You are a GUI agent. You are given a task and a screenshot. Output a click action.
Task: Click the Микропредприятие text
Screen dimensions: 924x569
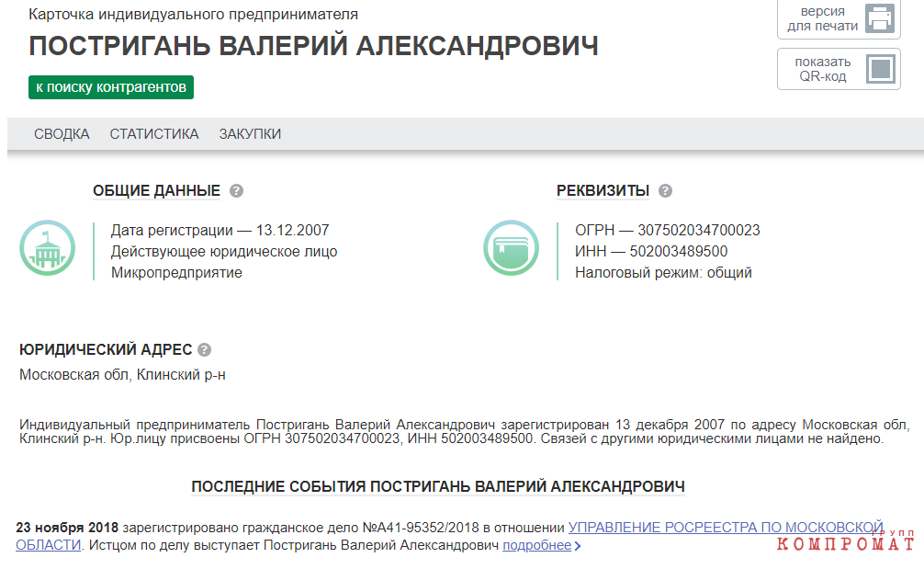point(176,272)
